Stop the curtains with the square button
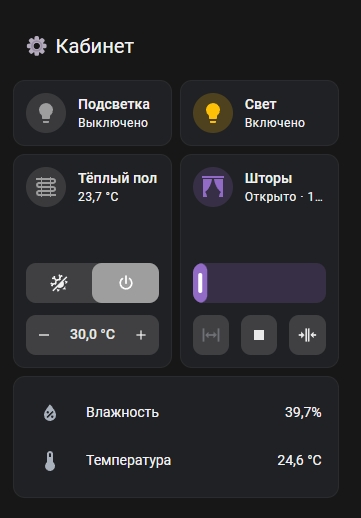Image resolution: width=361 pixels, height=518 pixels. (x=259, y=335)
